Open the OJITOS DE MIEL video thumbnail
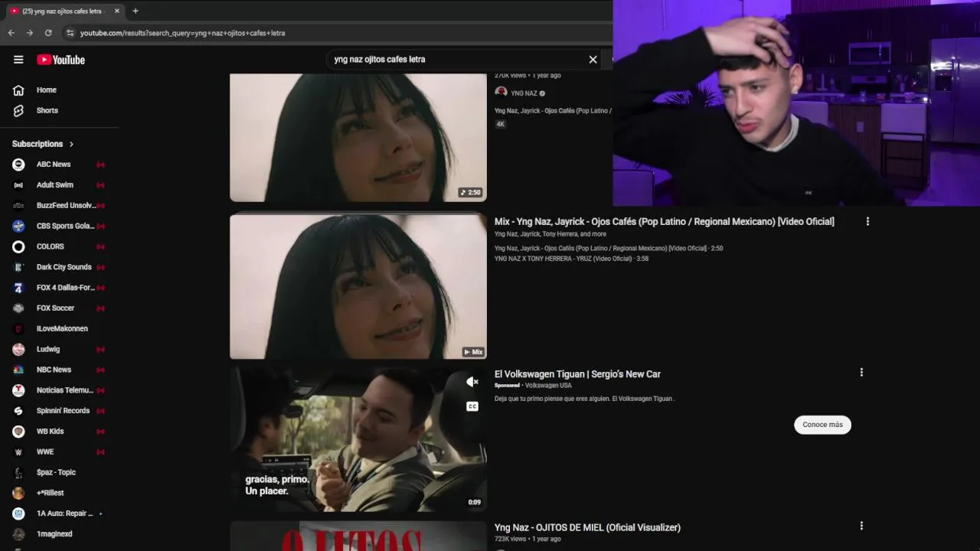The width and height of the screenshot is (980, 551). (358, 536)
